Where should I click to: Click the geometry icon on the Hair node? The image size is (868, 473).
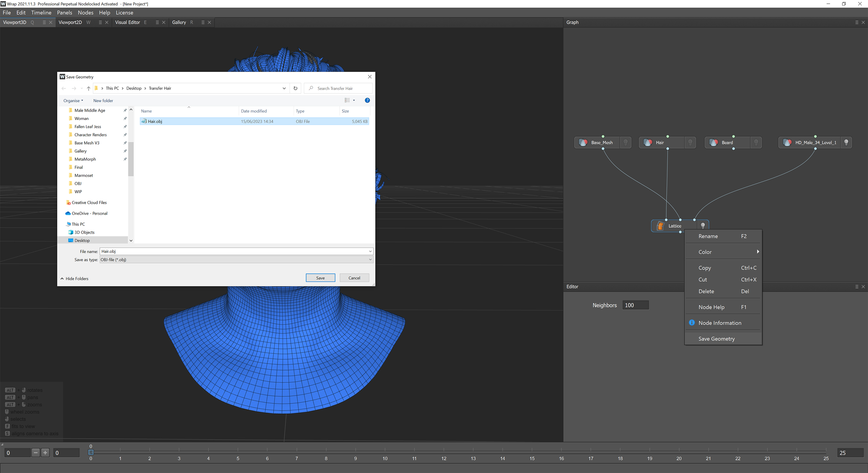click(x=648, y=143)
